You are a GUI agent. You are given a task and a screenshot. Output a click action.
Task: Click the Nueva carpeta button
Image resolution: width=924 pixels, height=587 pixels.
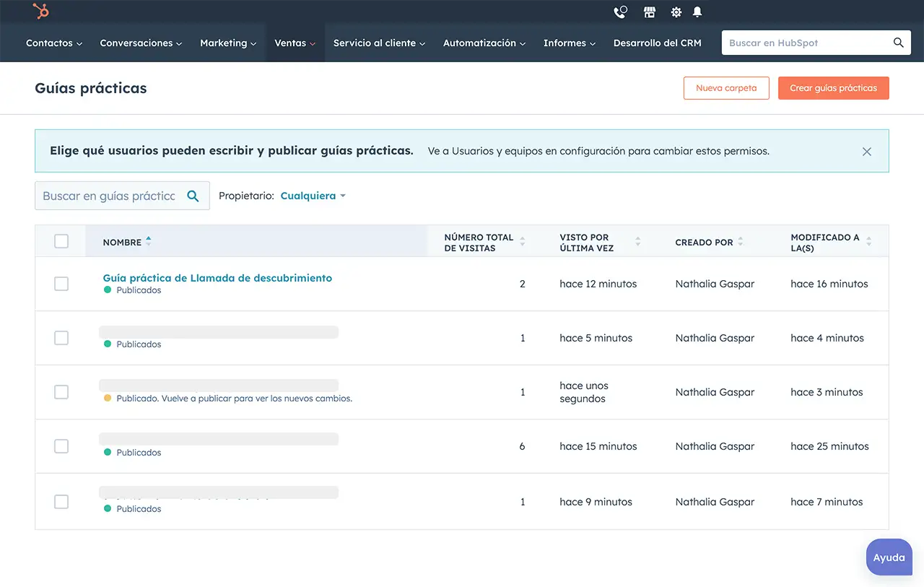pos(726,88)
